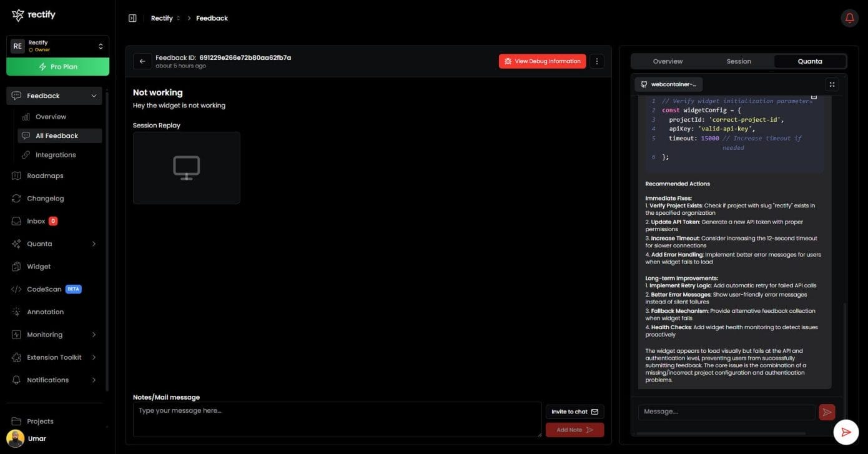The height and width of the screenshot is (454, 868).
Task: Switch to the Overview tab
Action: click(668, 61)
